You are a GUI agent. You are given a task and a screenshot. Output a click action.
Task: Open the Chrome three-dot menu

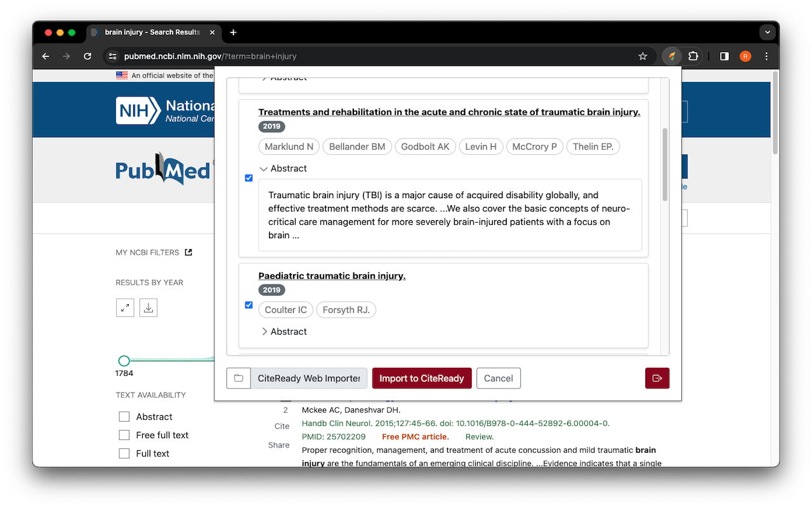coord(766,57)
